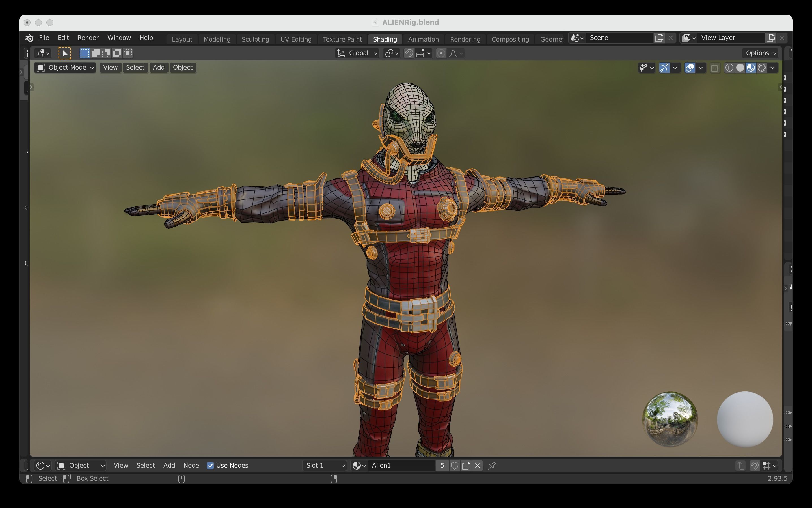
Task: Open the Object Mode dropdown
Action: click(65, 68)
